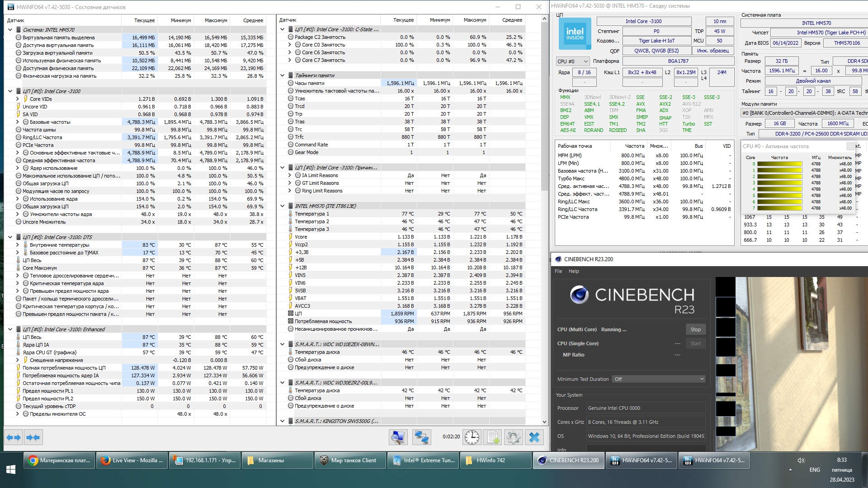Click the ENG language indicator in tray
Image resolution: width=868 pixels, height=488 pixels.
click(814, 470)
